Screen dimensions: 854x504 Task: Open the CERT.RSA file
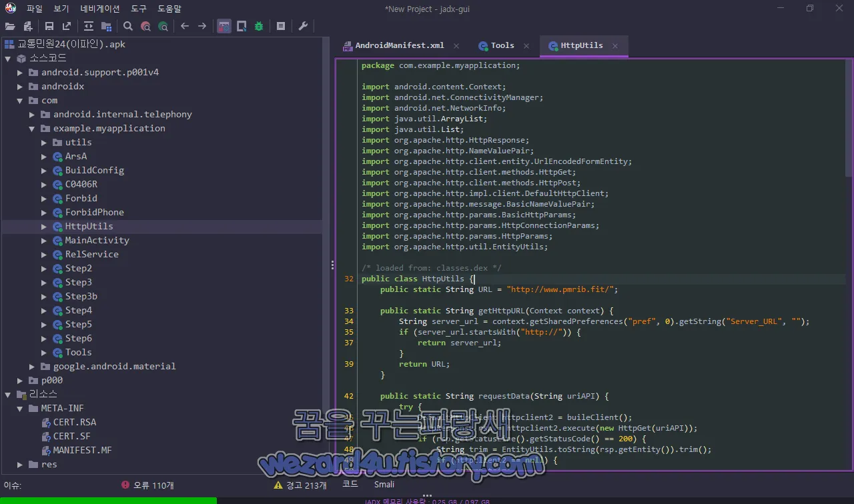pos(74,422)
